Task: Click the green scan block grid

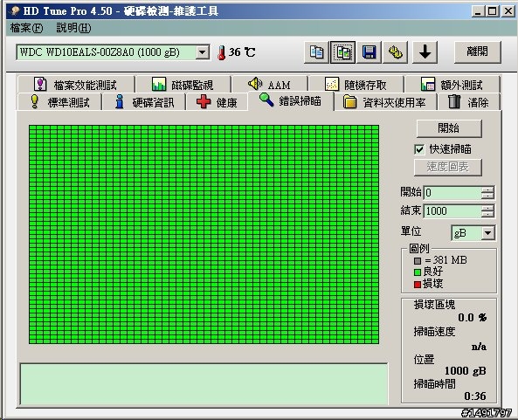Action: 204,234
